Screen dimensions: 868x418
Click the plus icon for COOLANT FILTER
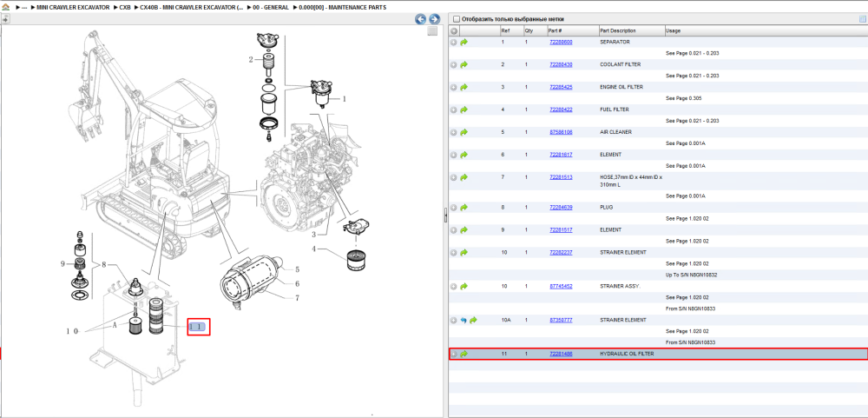click(453, 65)
